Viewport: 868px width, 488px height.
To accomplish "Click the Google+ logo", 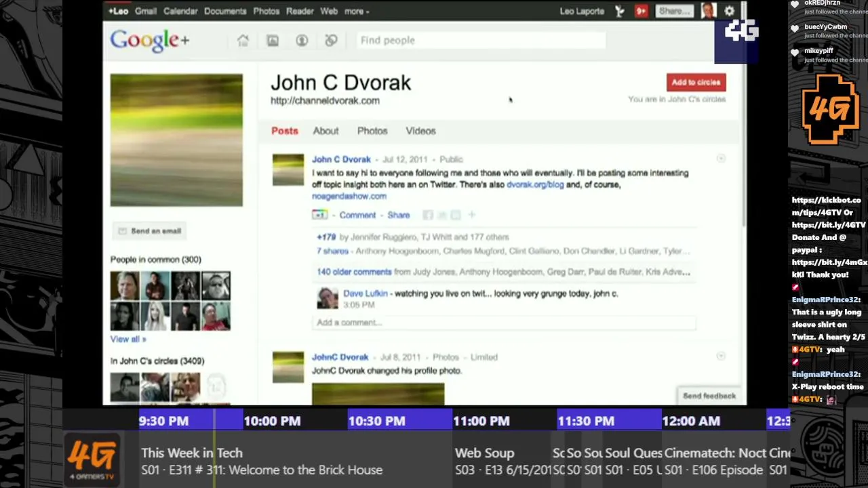I will 150,41.
